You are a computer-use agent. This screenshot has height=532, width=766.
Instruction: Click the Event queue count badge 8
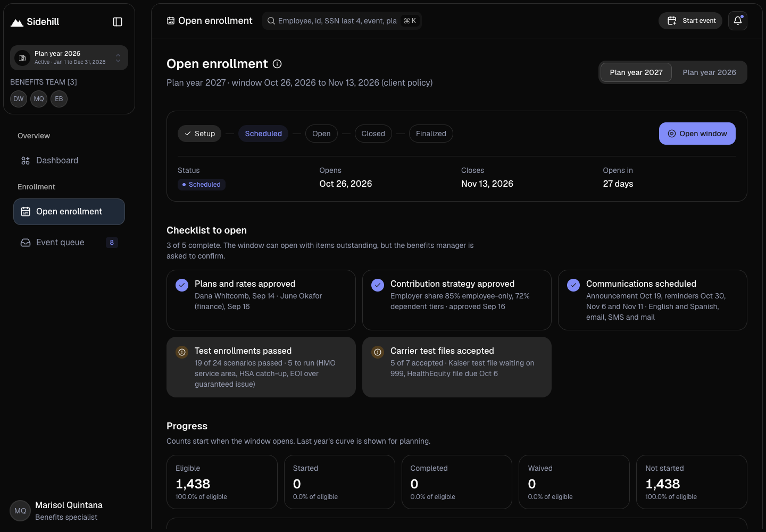(112, 243)
